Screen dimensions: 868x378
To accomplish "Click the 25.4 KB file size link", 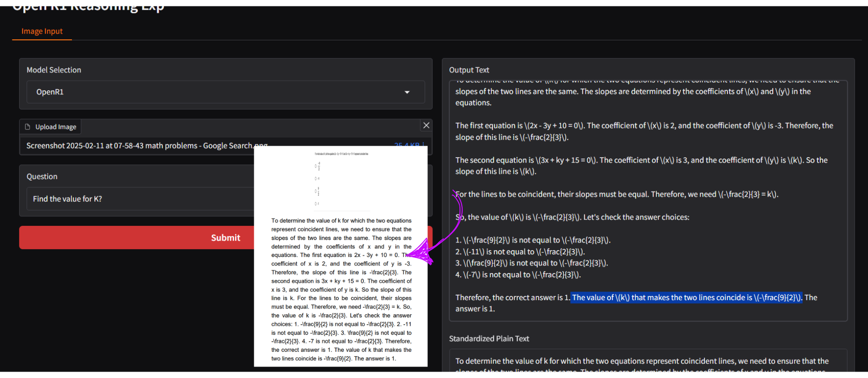I will pyautogui.click(x=408, y=144).
